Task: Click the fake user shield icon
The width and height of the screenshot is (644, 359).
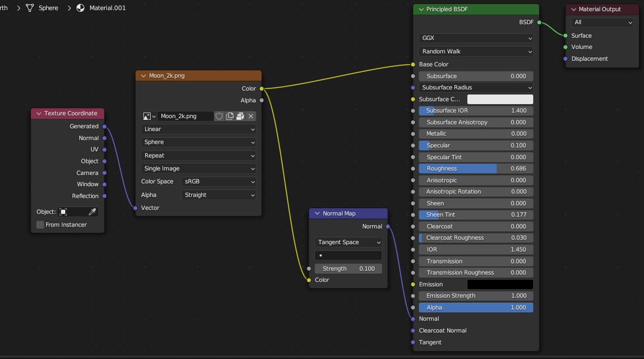Action: tap(219, 116)
